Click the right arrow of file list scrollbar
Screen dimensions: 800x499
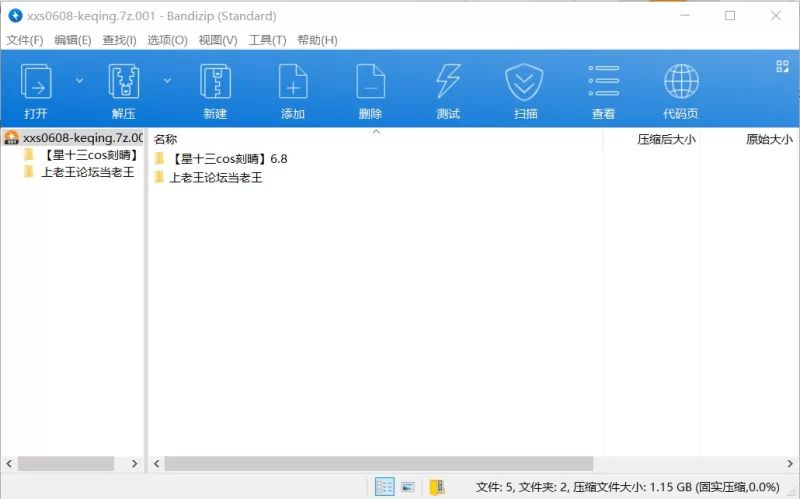point(790,463)
